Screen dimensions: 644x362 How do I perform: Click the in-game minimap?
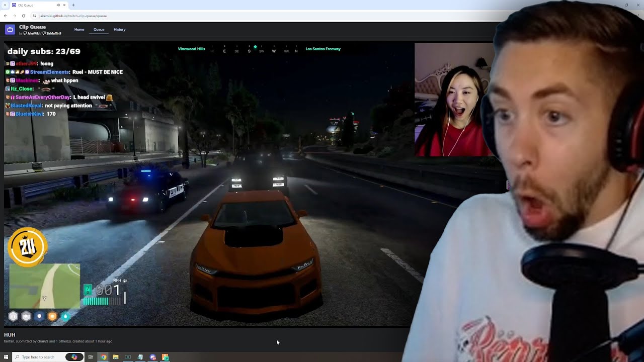tap(44, 286)
